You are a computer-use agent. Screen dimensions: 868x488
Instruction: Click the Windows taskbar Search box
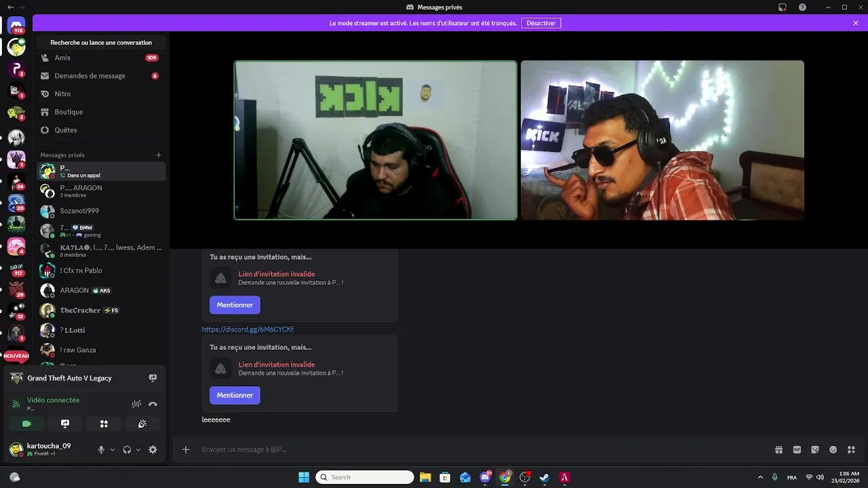[x=365, y=477]
